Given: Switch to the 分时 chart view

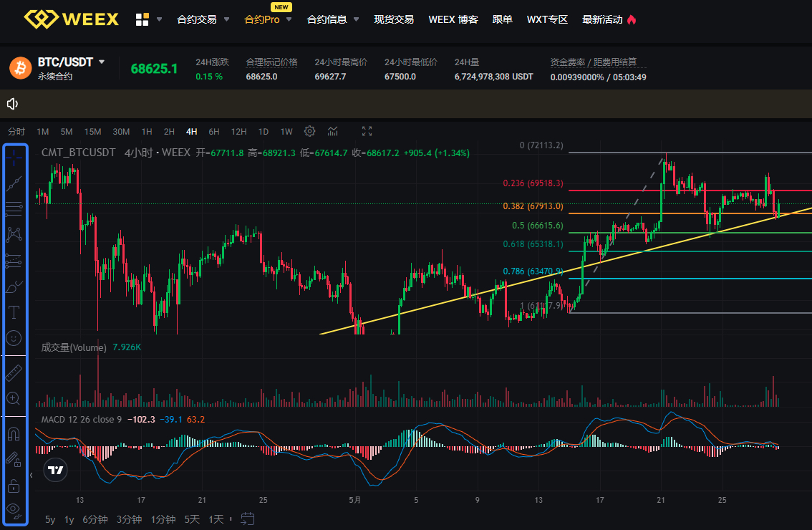Looking at the screenshot, I should [16, 132].
